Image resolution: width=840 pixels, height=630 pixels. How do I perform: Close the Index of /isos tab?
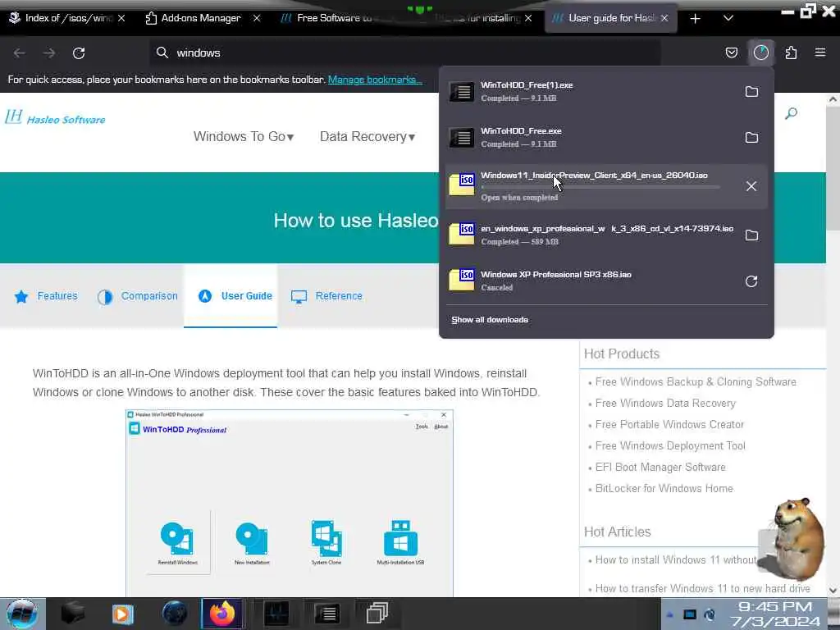click(121, 18)
